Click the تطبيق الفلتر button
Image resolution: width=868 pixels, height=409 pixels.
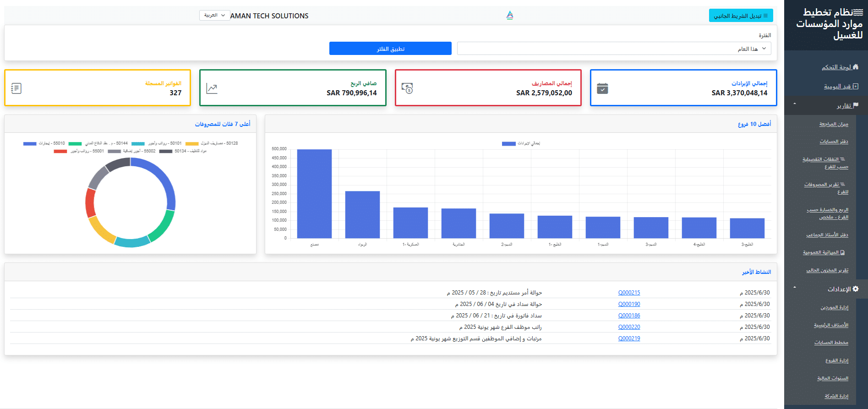390,49
